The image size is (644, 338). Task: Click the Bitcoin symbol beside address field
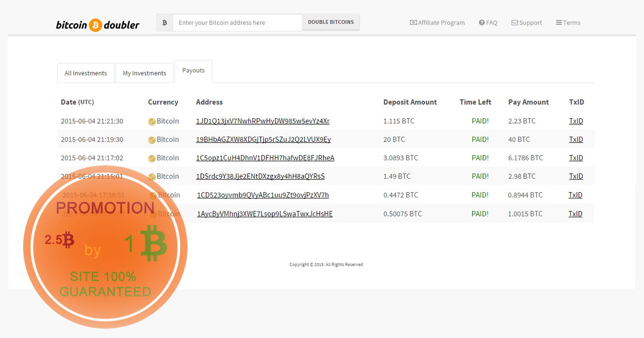[x=165, y=23]
